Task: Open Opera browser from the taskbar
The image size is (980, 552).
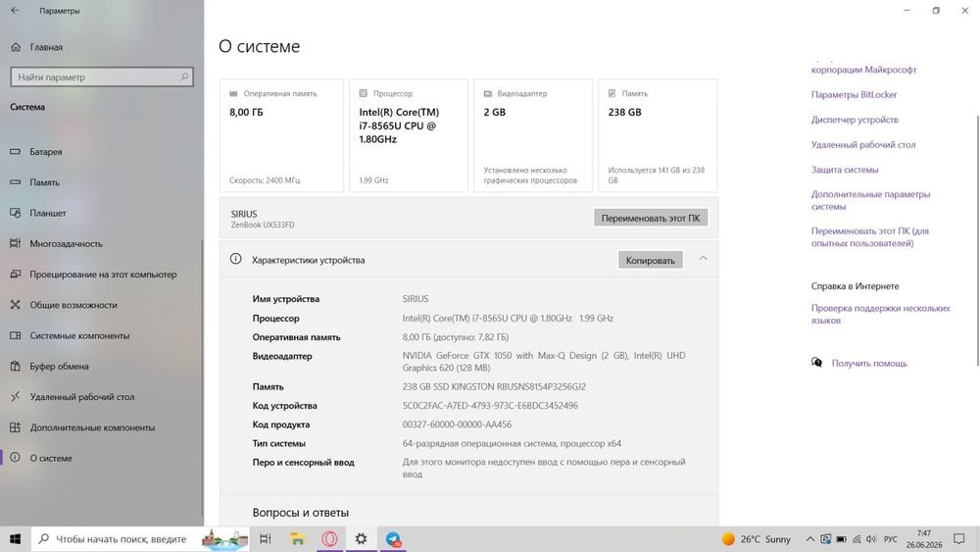Action: 329,539
